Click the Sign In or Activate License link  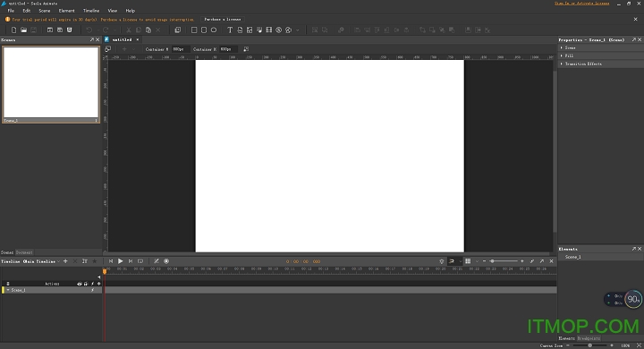coord(582,4)
